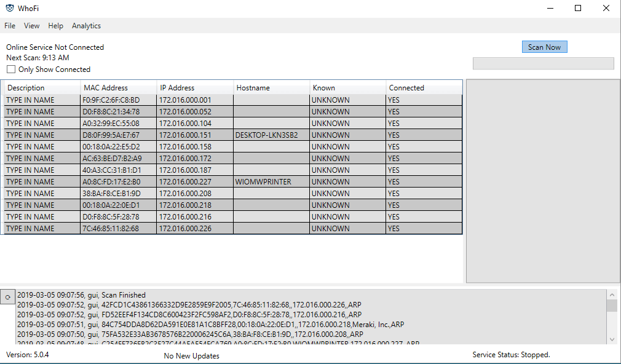Click Description cell for 172.016.000.001 row
The width and height of the screenshot is (621, 364).
[31, 100]
